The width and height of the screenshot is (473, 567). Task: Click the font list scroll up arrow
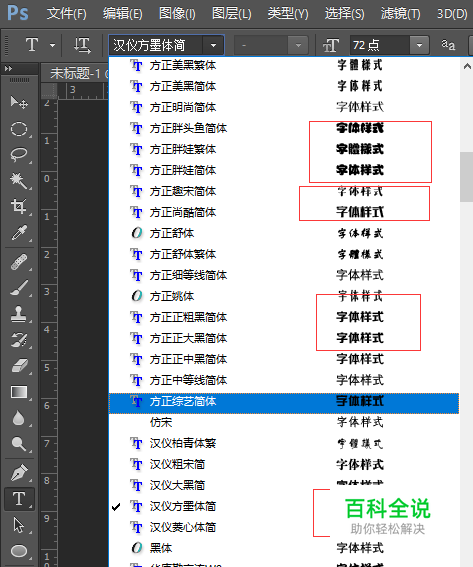tap(467, 66)
